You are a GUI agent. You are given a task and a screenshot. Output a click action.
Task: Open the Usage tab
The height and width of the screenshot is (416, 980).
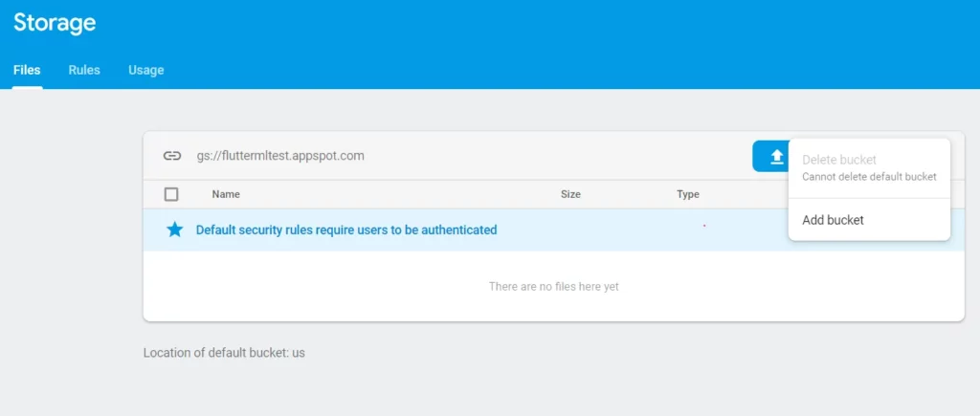pyautogui.click(x=146, y=70)
